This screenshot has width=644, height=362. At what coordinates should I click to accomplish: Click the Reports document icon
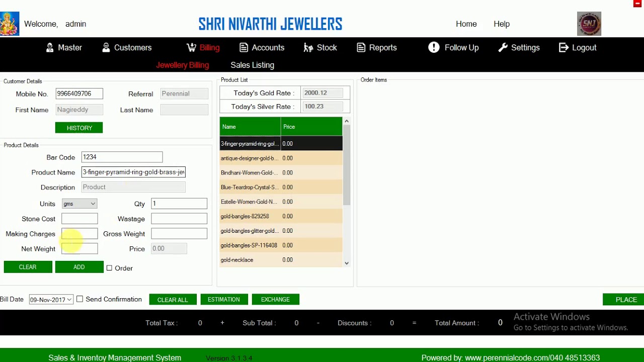click(361, 48)
